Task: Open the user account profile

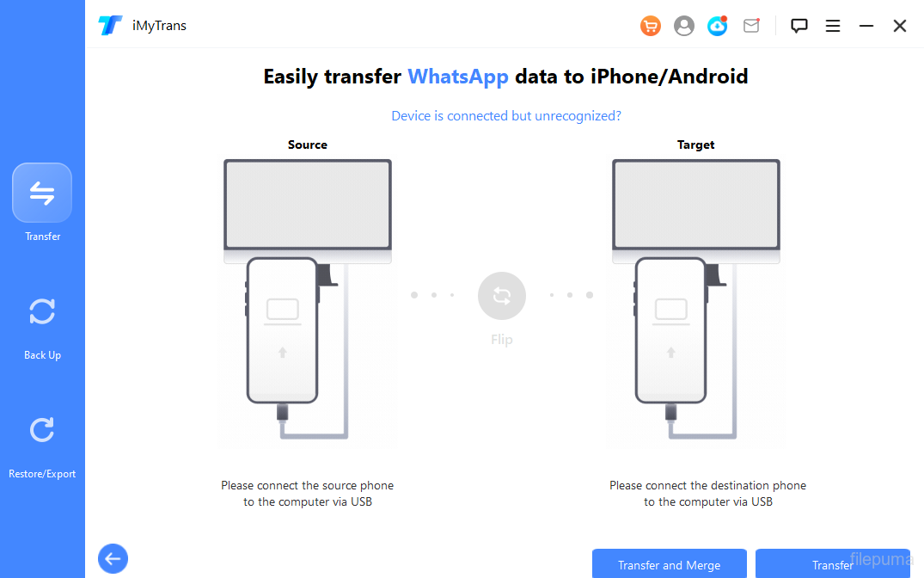Action: point(684,26)
